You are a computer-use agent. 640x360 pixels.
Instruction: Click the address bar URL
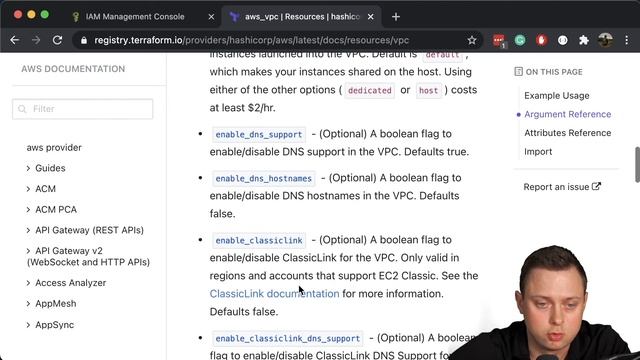pos(251,40)
